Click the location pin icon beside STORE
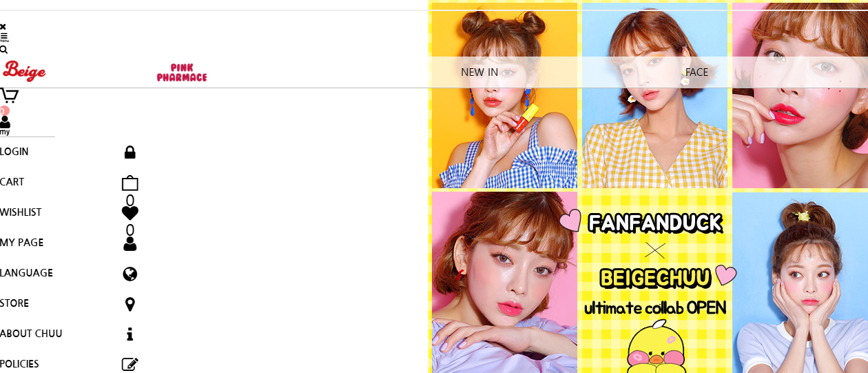Viewport: 868px width, 373px height. 130,304
